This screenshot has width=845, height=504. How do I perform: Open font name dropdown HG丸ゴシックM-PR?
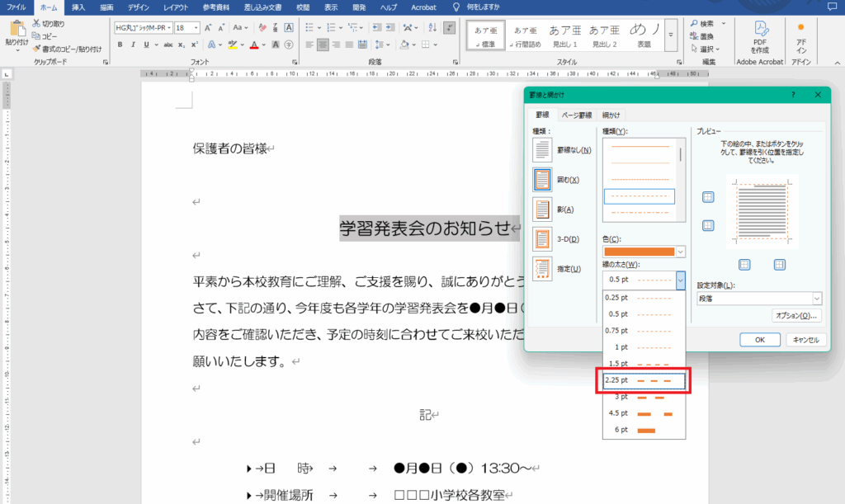[169, 27]
